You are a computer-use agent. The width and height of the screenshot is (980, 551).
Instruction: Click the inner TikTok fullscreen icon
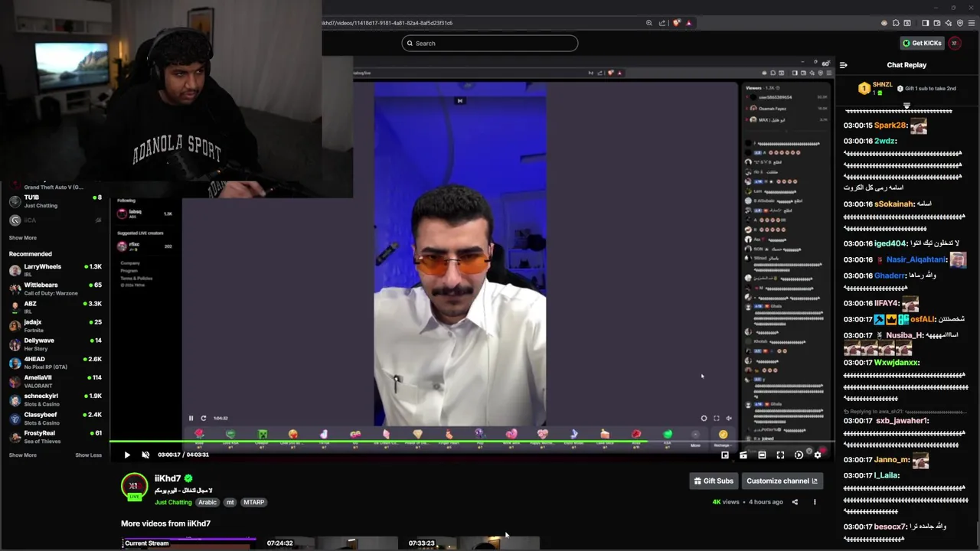[x=717, y=418]
